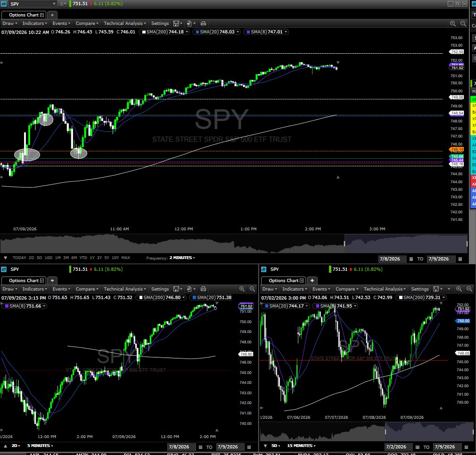The height and width of the screenshot is (455, 476).
Task: Set top chart range to MAX
Action: click(x=126, y=258)
